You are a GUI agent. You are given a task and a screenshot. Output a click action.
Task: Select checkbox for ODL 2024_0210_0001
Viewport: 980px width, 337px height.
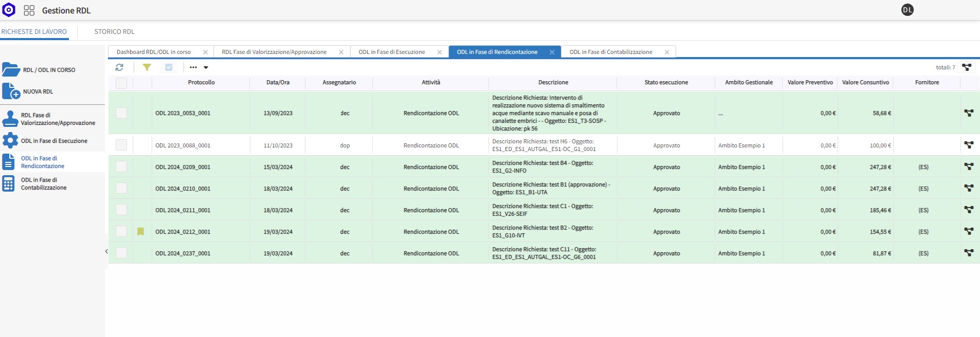coord(121,189)
